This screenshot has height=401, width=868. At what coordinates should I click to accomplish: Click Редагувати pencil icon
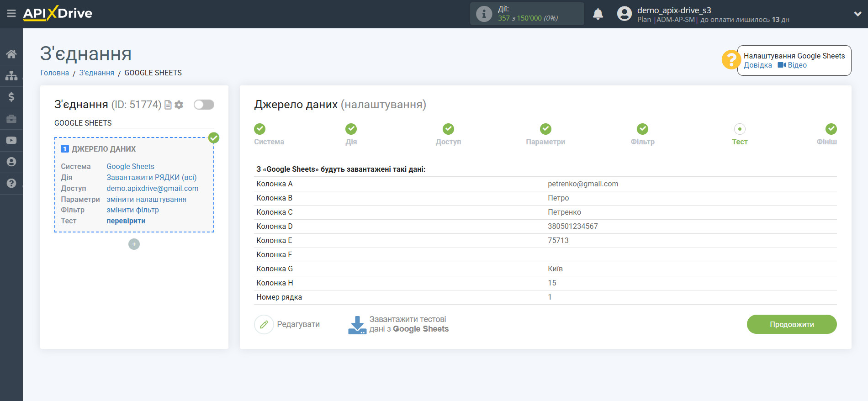(x=264, y=325)
